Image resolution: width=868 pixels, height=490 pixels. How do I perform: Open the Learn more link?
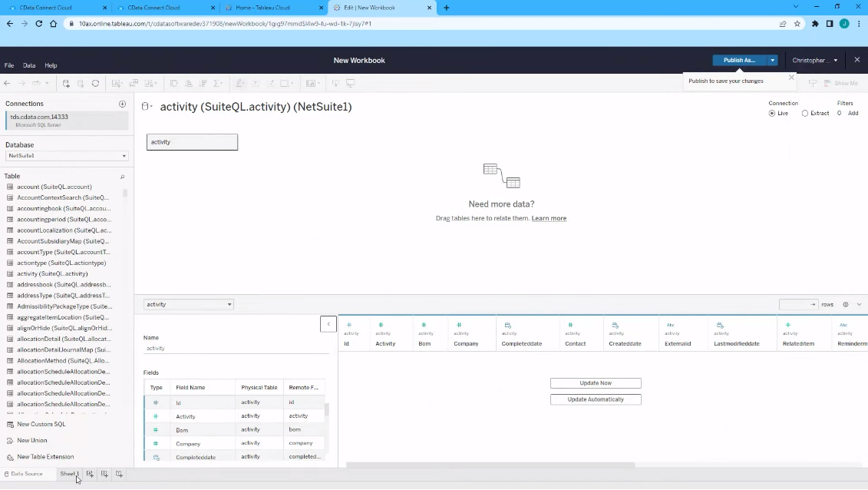[549, 218]
